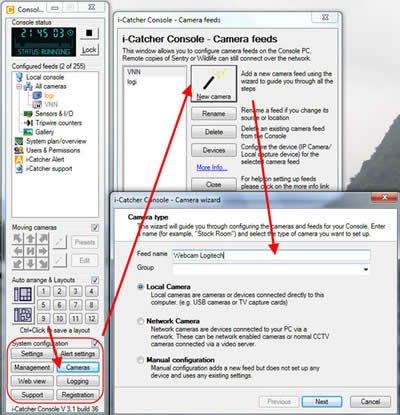This screenshot has width=400, height=415.
Task: Move camera up with the up arrow
Action: [30, 238]
